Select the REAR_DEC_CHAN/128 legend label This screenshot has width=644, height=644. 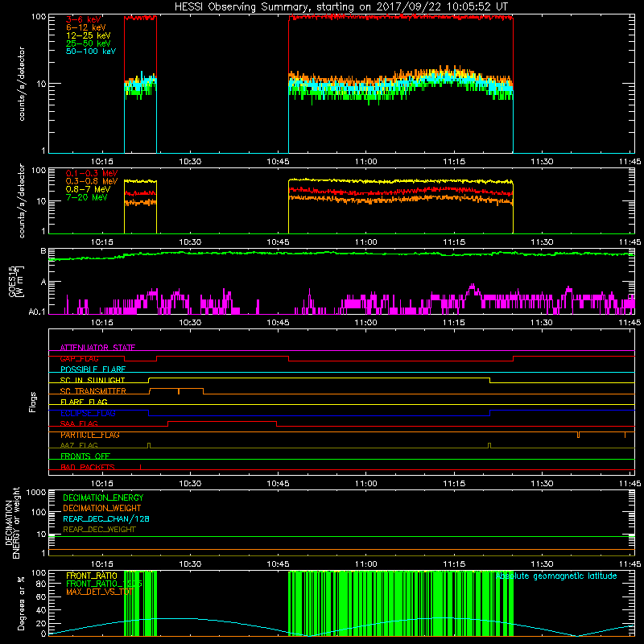point(106,519)
